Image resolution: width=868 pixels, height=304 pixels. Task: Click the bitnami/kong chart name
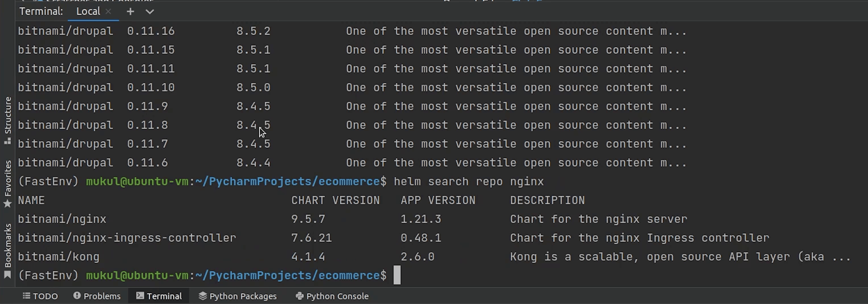59,257
